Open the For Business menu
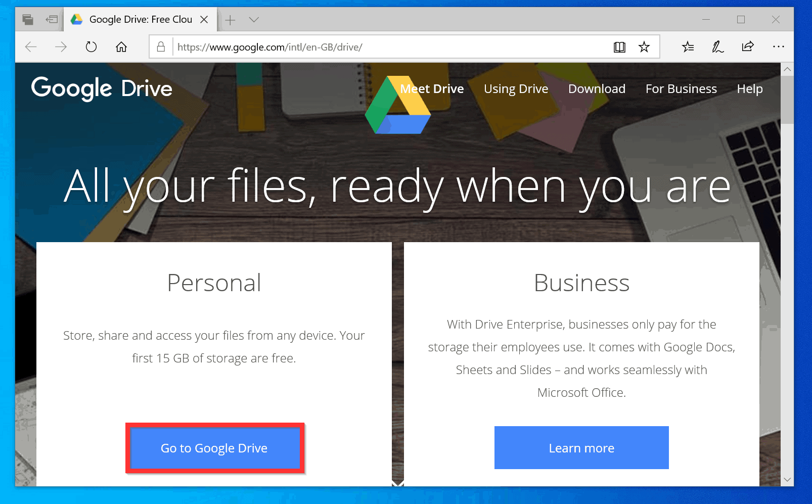812x504 pixels. pos(681,88)
